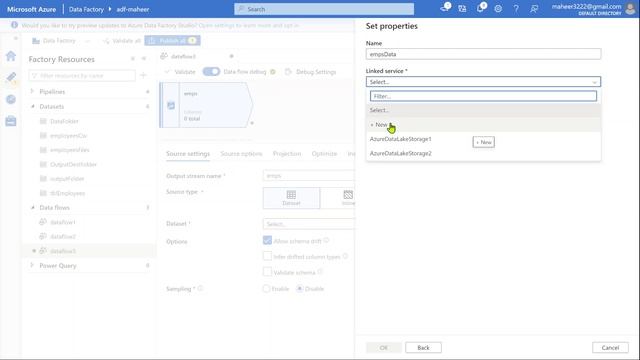Select Sampling Enable radio button

tap(266, 289)
